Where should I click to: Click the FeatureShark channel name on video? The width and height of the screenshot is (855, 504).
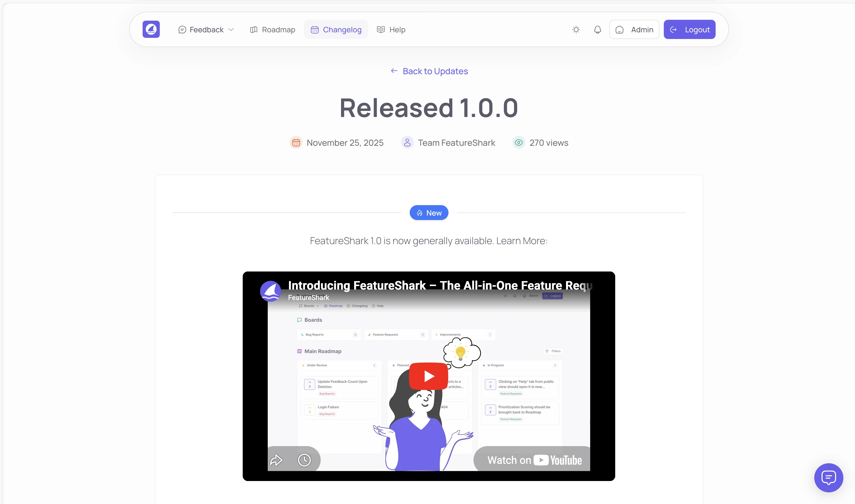click(x=308, y=297)
